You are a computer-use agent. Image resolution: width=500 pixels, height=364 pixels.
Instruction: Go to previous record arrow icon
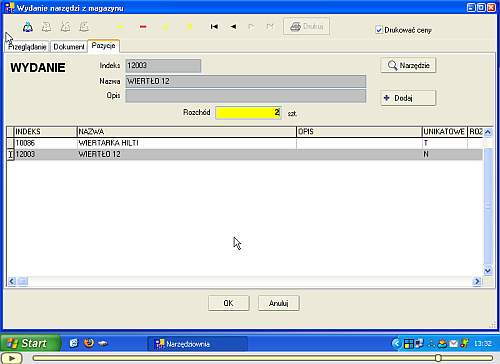point(233,26)
